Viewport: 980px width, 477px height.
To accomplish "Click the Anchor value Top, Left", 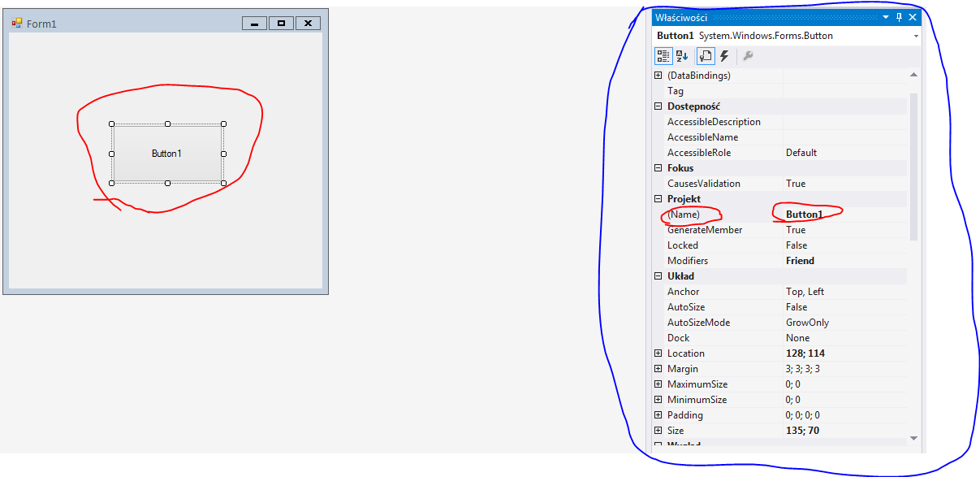I will (805, 292).
